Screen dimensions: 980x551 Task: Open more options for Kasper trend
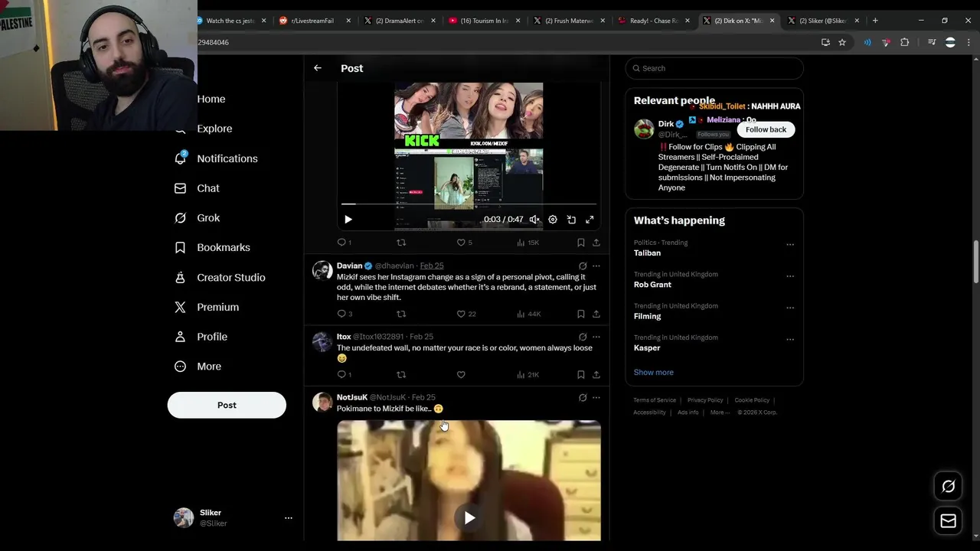click(x=790, y=340)
